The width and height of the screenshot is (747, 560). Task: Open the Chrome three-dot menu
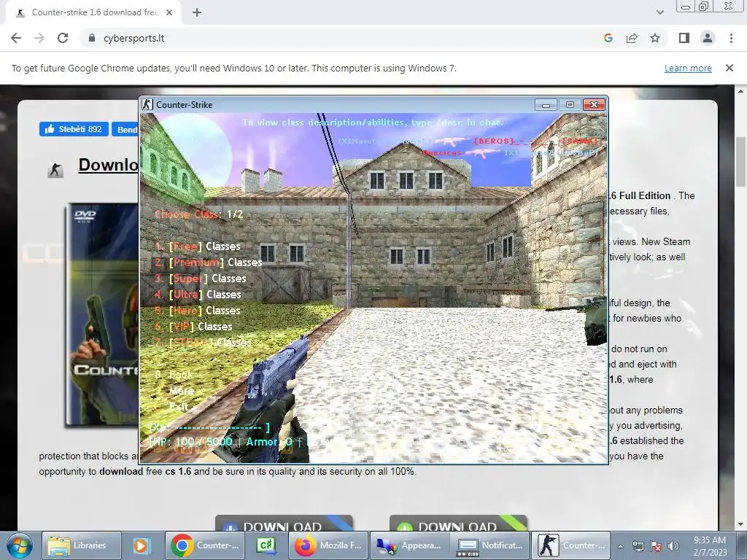click(731, 38)
